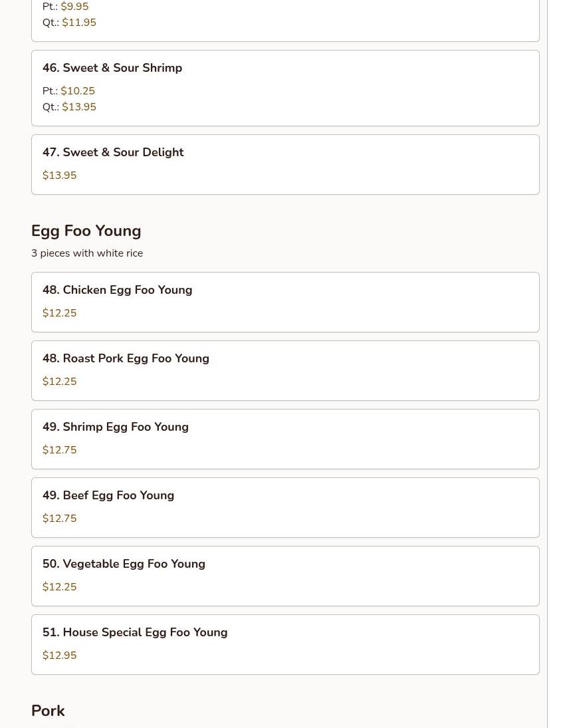The width and height of the screenshot is (561, 728).
Task: Open the Sweet & Sour Delight item title
Action: click(113, 152)
